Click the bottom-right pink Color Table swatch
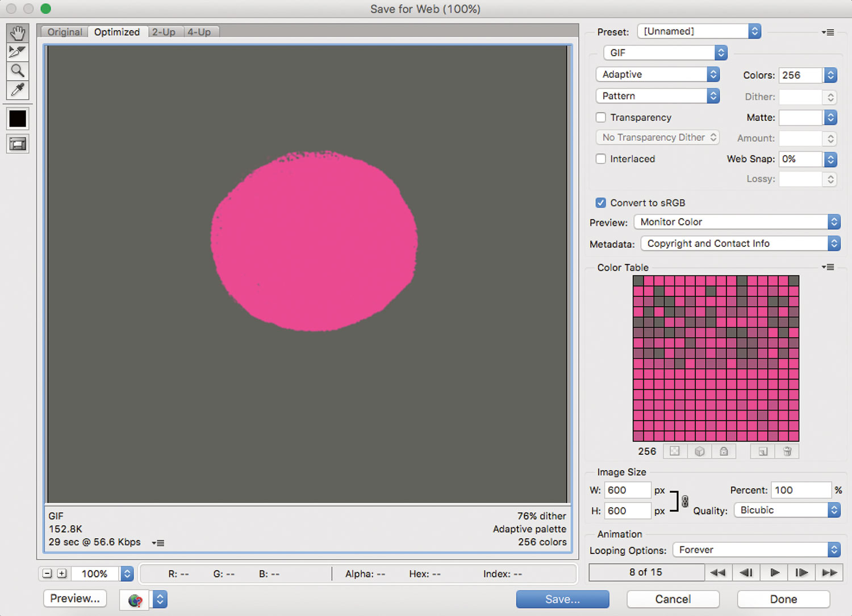 coord(793,436)
